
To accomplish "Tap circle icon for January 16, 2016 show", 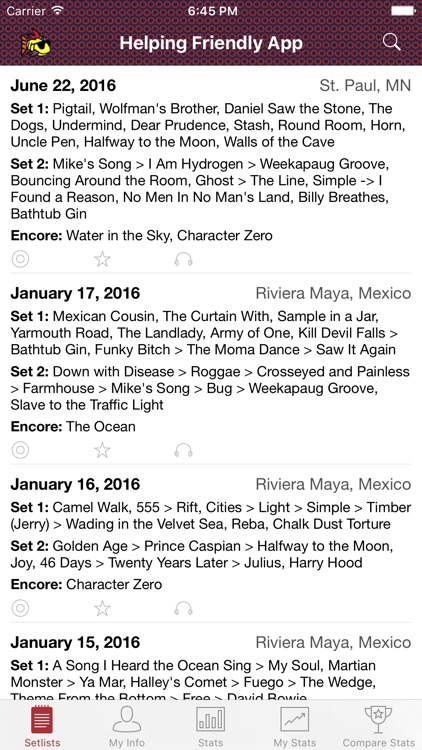I will click(20, 608).
